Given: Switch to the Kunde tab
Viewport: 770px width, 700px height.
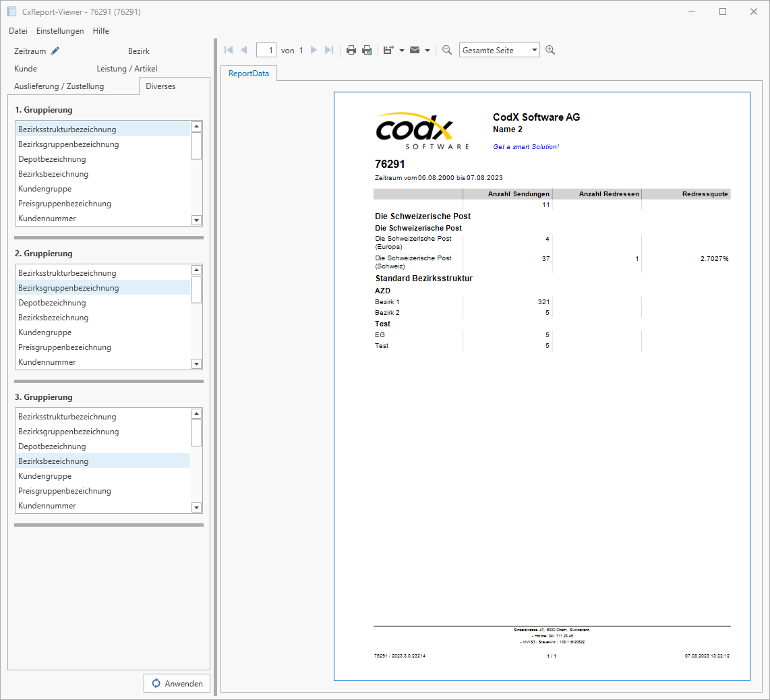Looking at the screenshot, I should pos(26,69).
